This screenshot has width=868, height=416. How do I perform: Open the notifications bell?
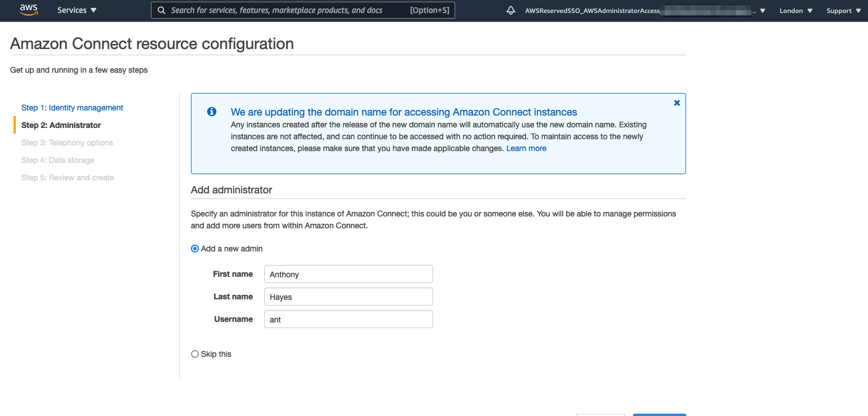point(510,10)
